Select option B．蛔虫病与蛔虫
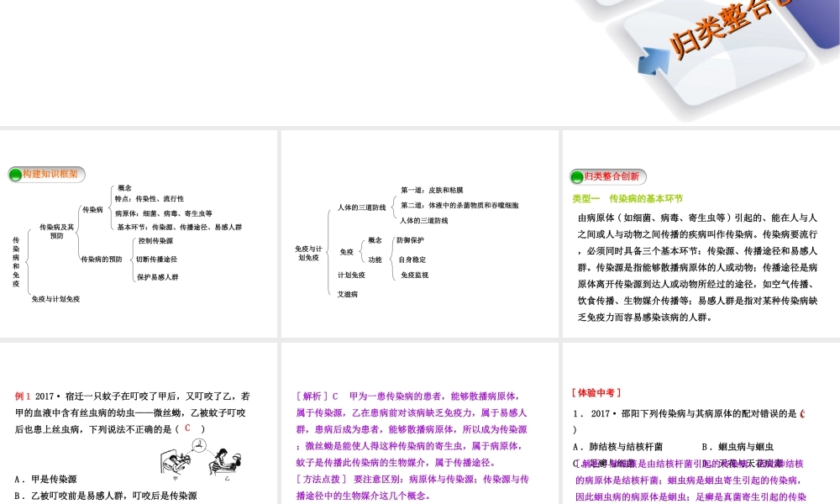Image resolution: width=840 pixels, height=504 pixels. [738, 447]
